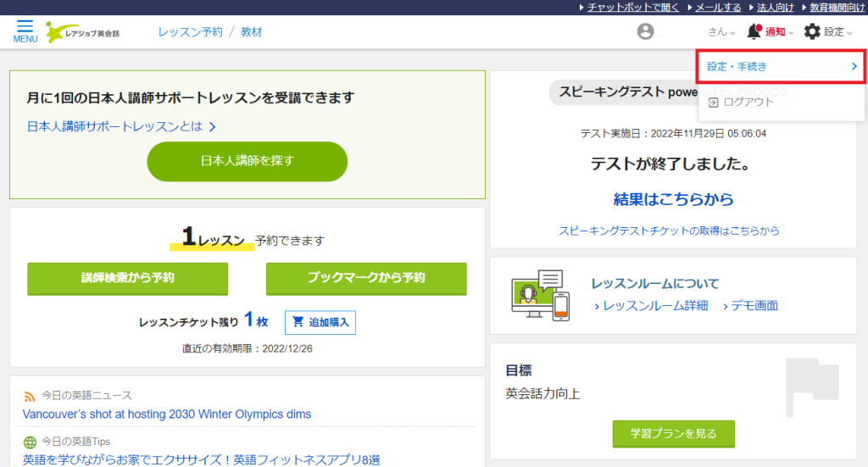Select ログアウト from the dropdown menu
868x467 pixels.
pos(747,102)
